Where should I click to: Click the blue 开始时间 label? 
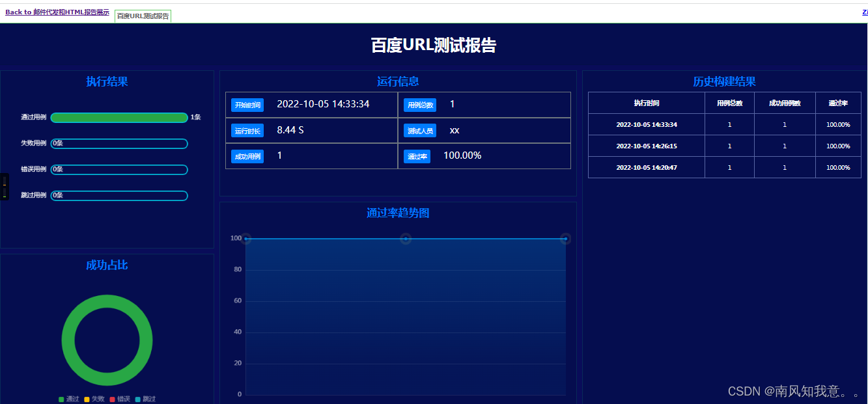pyautogui.click(x=247, y=105)
